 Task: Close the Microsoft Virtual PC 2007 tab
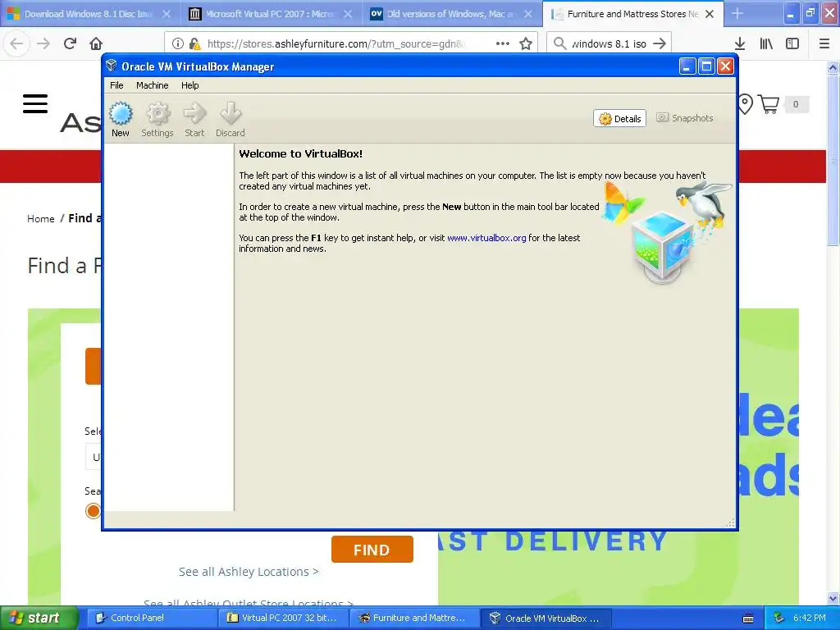[x=348, y=14]
